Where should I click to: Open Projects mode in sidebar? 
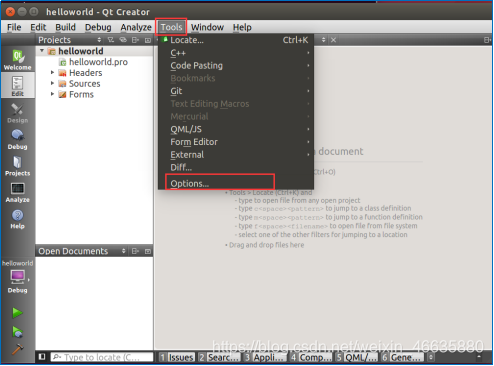tap(17, 166)
